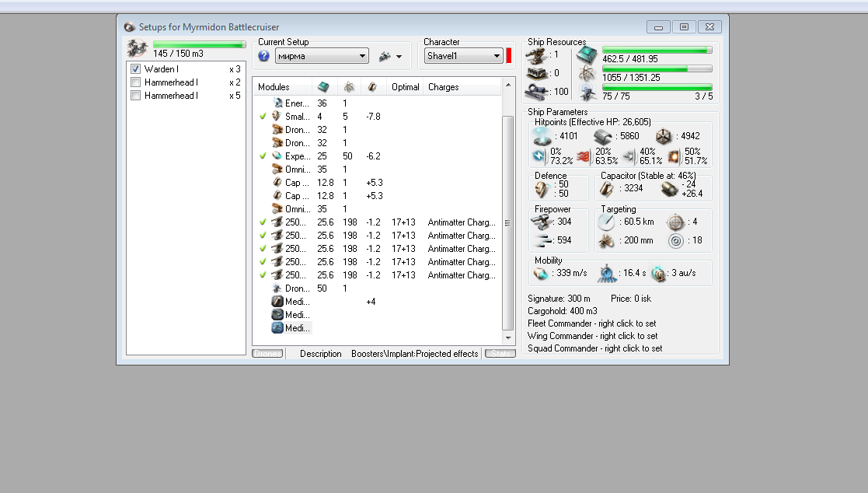Image resolution: width=868 pixels, height=493 pixels.
Task: Sort by the capacitor column header icon
Action: point(372,87)
